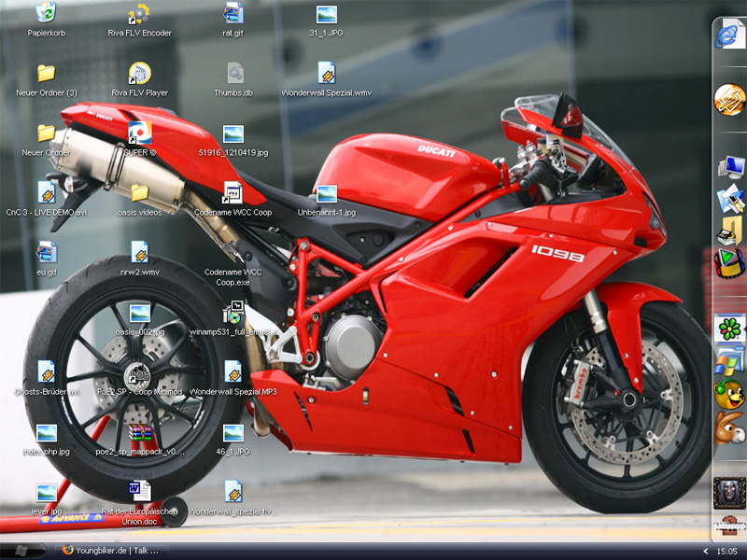Open the film reel videos icon in dock
This screenshot has width=747, height=560.
click(729, 263)
